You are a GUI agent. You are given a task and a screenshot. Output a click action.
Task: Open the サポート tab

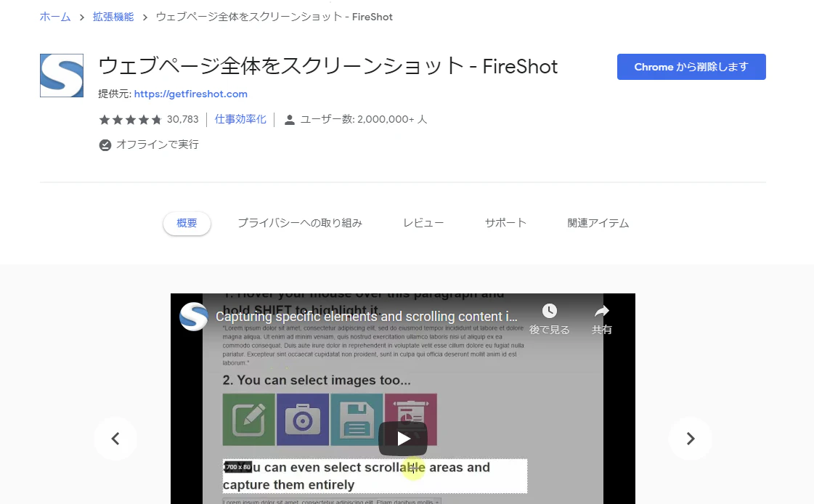pyautogui.click(x=505, y=223)
